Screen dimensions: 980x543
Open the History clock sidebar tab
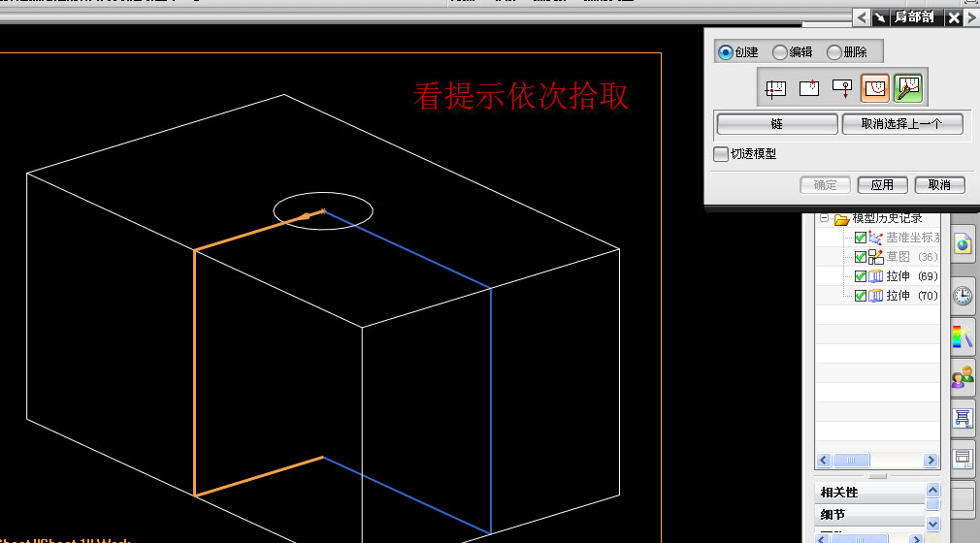[x=963, y=296]
